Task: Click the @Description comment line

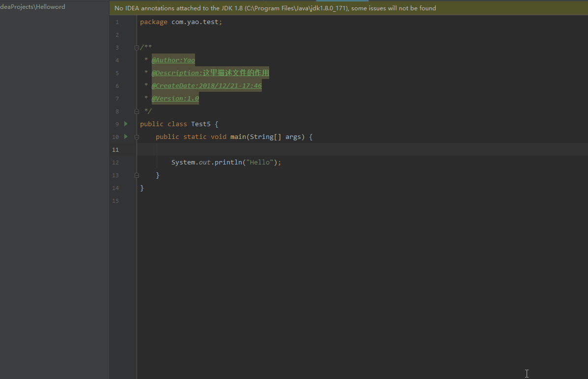Action: pyautogui.click(x=210, y=73)
